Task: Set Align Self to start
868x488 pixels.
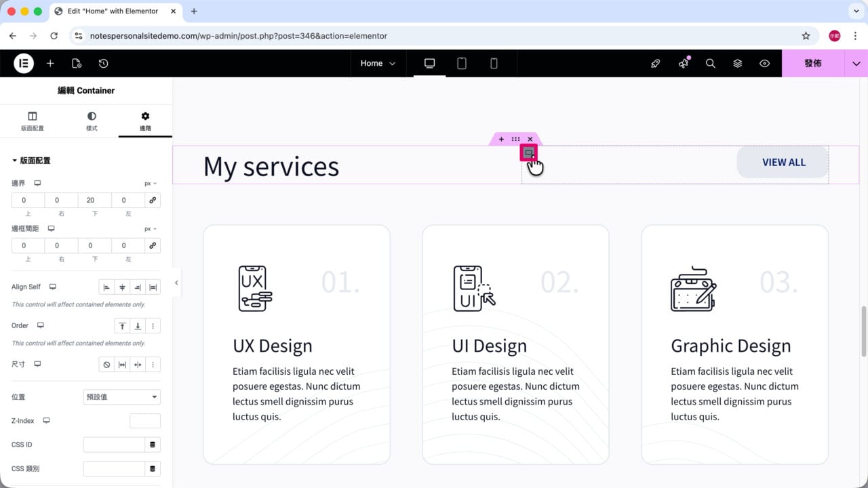Action: point(106,287)
